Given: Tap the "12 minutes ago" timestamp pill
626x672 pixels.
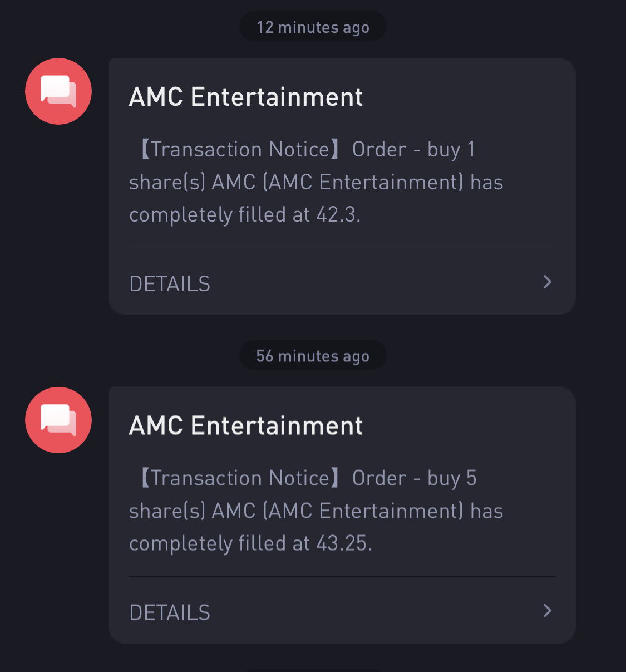Looking at the screenshot, I should click(x=313, y=27).
